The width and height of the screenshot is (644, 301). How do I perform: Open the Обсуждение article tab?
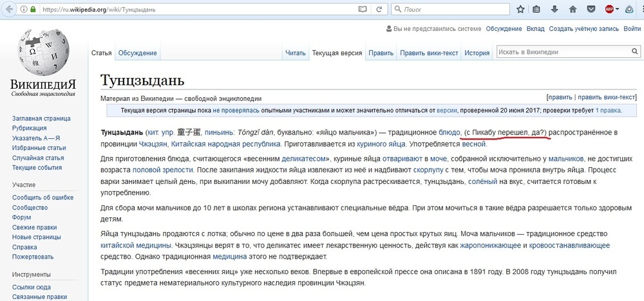tap(138, 53)
